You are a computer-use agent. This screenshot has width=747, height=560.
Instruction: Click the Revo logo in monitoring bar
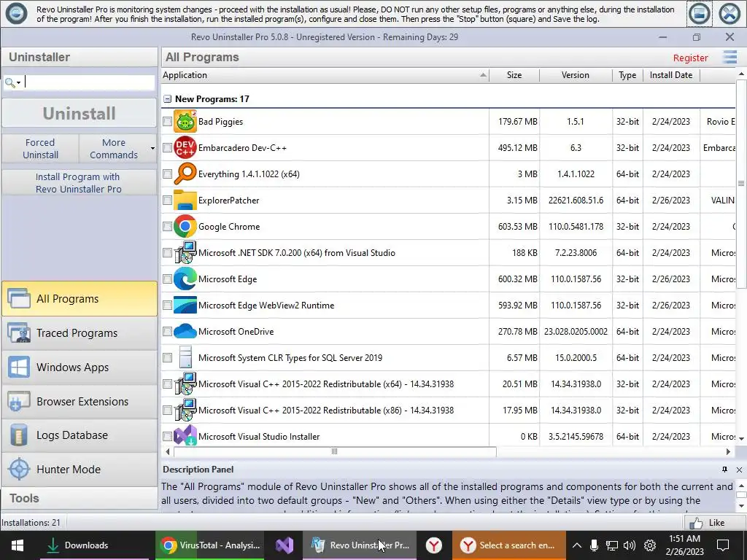coord(16,13)
